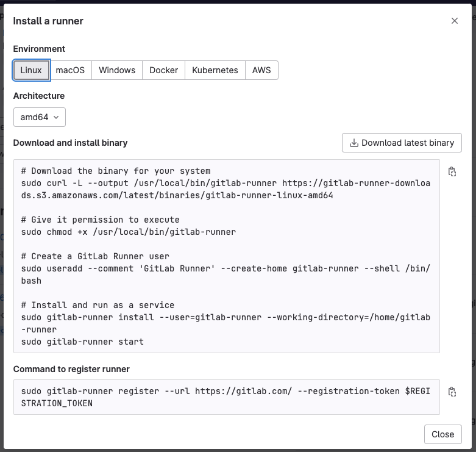Click the 'sudo curl -L --output' command line

point(226,189)
